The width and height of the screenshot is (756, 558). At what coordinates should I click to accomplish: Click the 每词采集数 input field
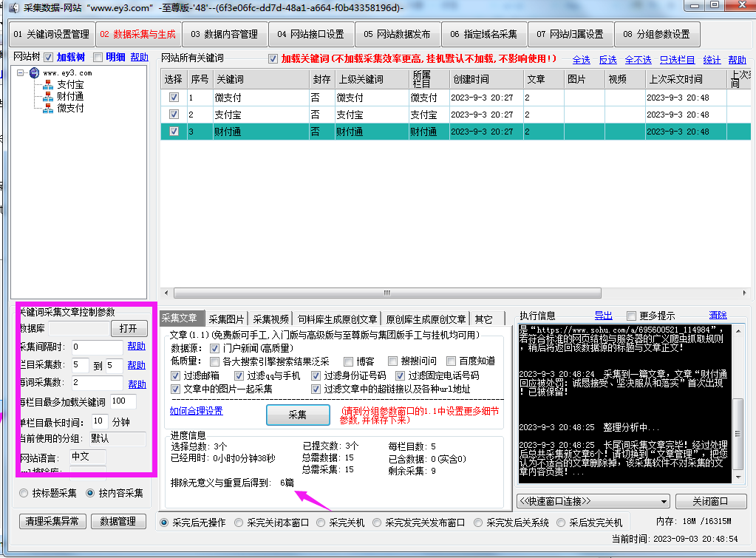pyautogui.click(x=97, y=382)
